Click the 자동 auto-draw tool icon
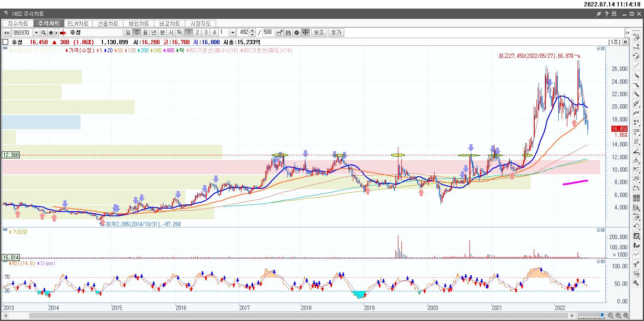Viewport: 644px width, 321px height. 636,273
